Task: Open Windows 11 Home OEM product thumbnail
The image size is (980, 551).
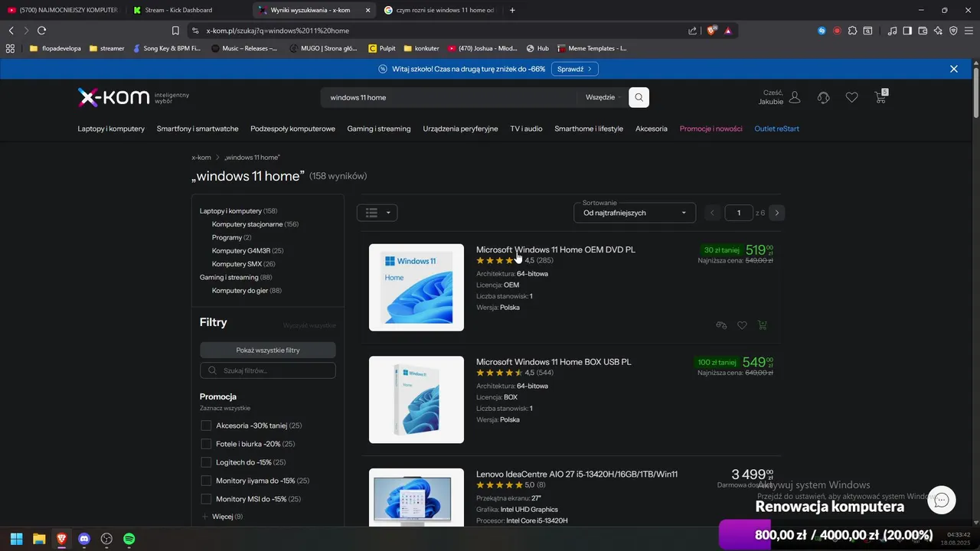Action: [x=416, y=288]
